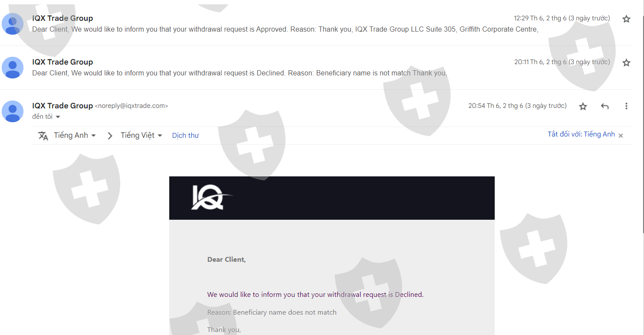Click sender avatar of the opened email

tap(13, 111)
